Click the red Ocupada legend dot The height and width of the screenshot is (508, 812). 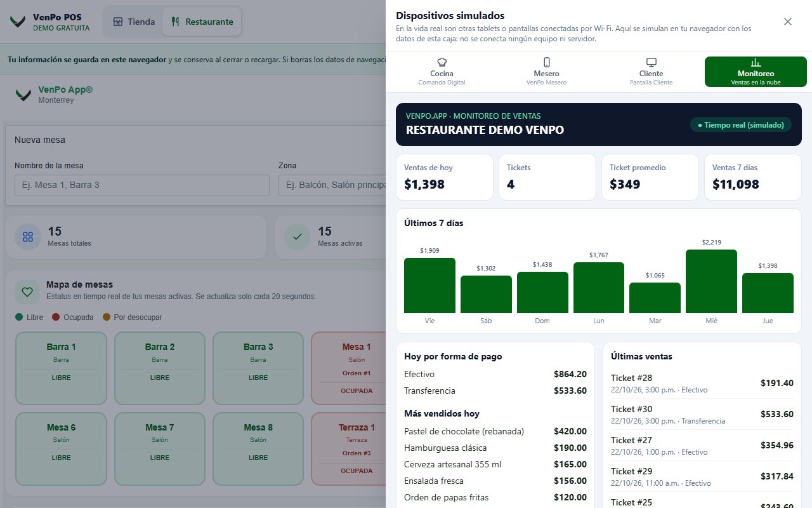pos(56,317)
